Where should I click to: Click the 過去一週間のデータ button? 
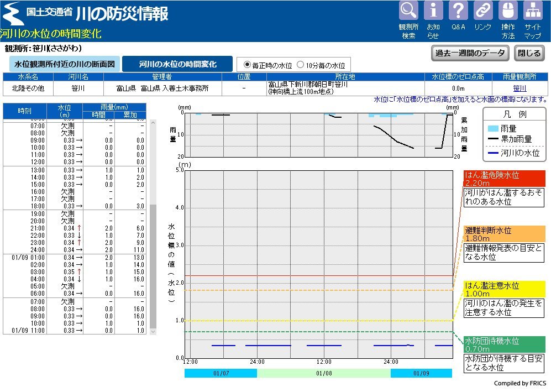click(470, 53)
